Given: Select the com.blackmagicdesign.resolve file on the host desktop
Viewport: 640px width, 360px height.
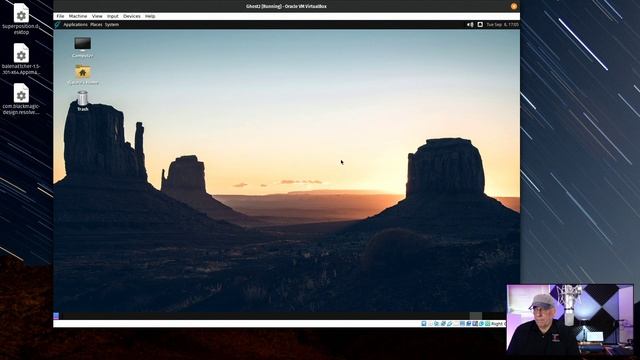Looking at the screenshot, I should (x=21, y=99).
